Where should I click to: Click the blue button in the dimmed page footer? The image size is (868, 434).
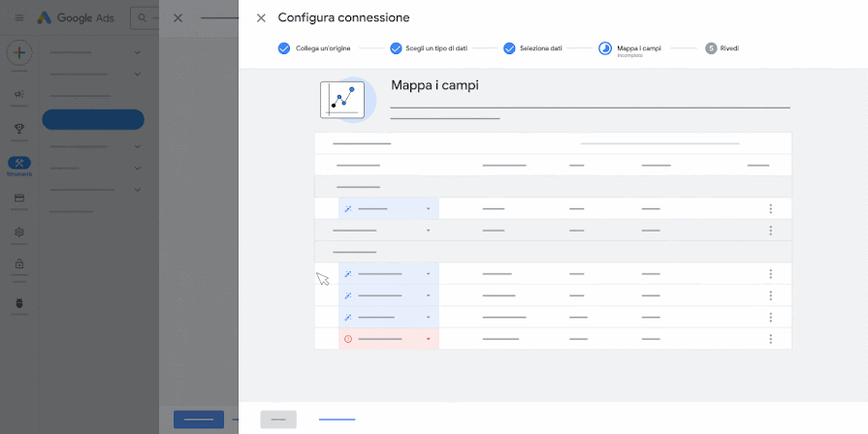tap(199, 419)
